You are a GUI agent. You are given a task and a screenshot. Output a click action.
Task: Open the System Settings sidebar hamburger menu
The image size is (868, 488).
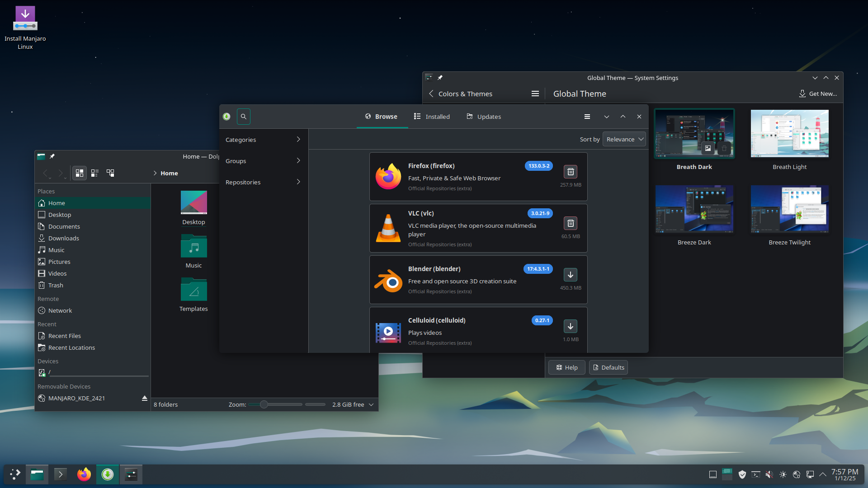coord(535,94)
